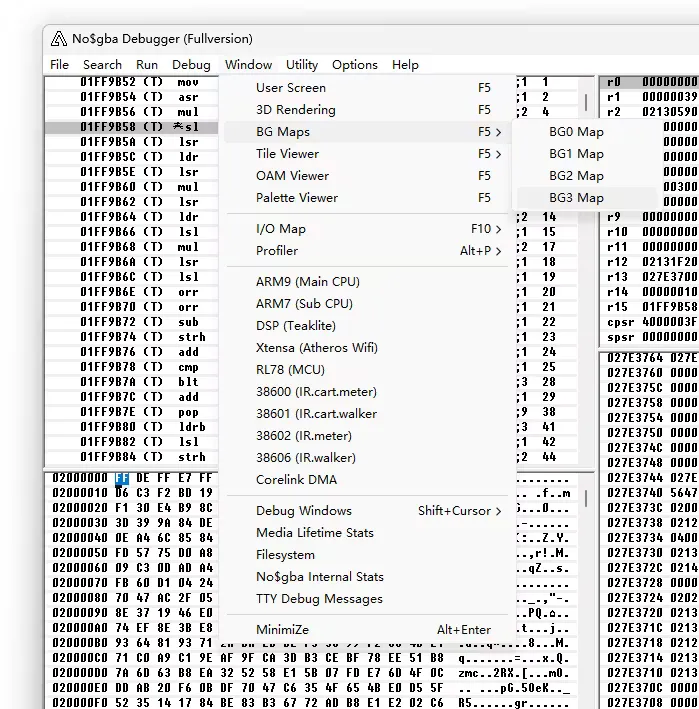Click the No$gba app icon in title bar
This screenshot has width=699, height=709.
click(58, 38)
